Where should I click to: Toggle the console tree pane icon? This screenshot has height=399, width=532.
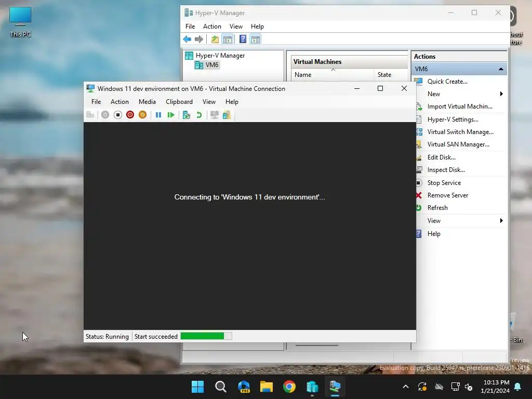pos(228,39)
